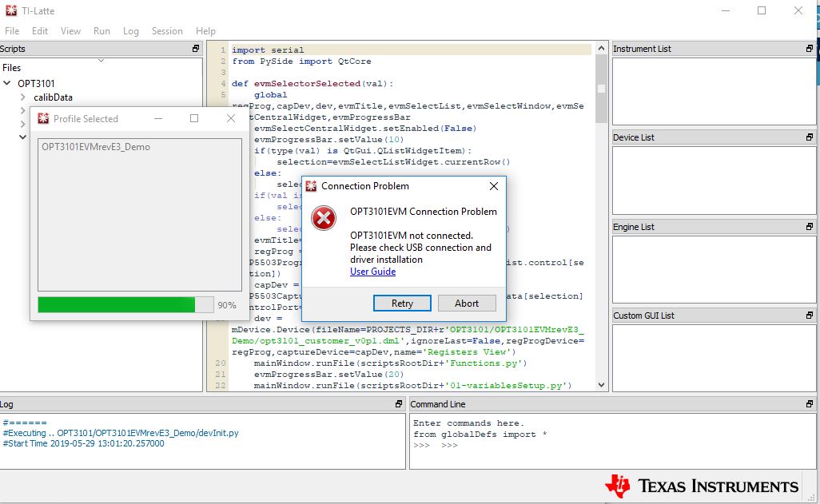This screenshot has width=820, height=504.
Task: Click the float icon on the Scripts panel header
Action: (194, 49)
